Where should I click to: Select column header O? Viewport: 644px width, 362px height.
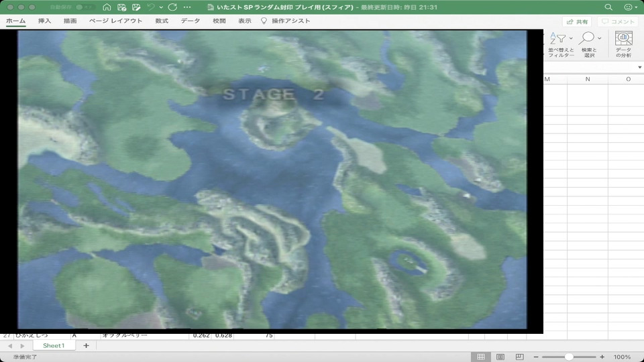628,79
